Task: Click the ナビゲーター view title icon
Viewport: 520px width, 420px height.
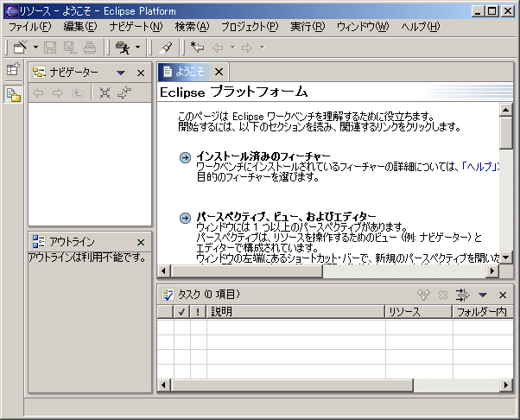Action: tap(39, 73)
